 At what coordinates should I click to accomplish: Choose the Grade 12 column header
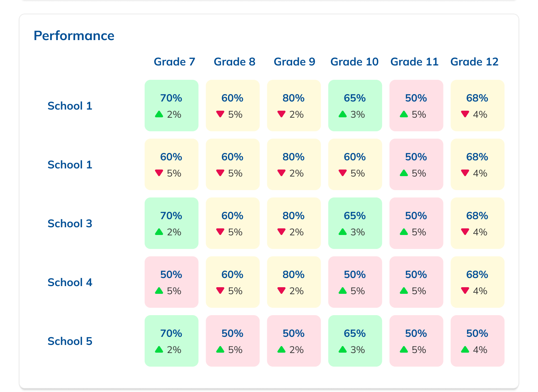474,62
